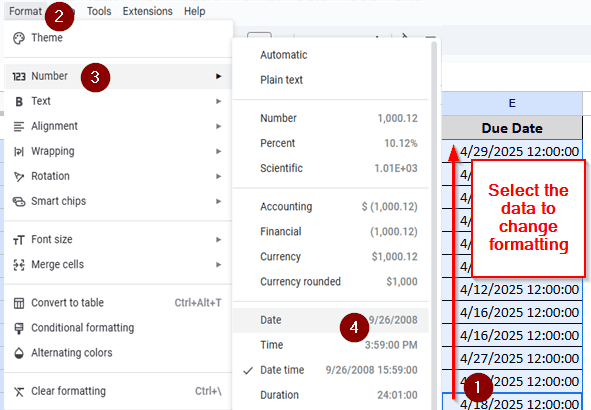The width and height of the screenshot is (591, 410).
Task: Select column E header
Action: coord(512,103)
